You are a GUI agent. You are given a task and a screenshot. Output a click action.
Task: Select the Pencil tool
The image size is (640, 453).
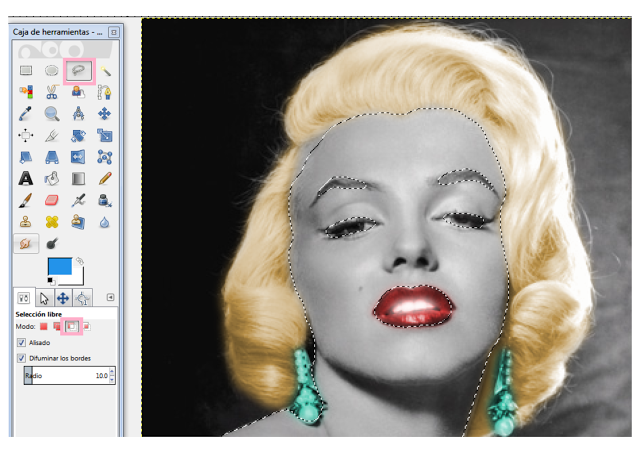pos(105,178)
